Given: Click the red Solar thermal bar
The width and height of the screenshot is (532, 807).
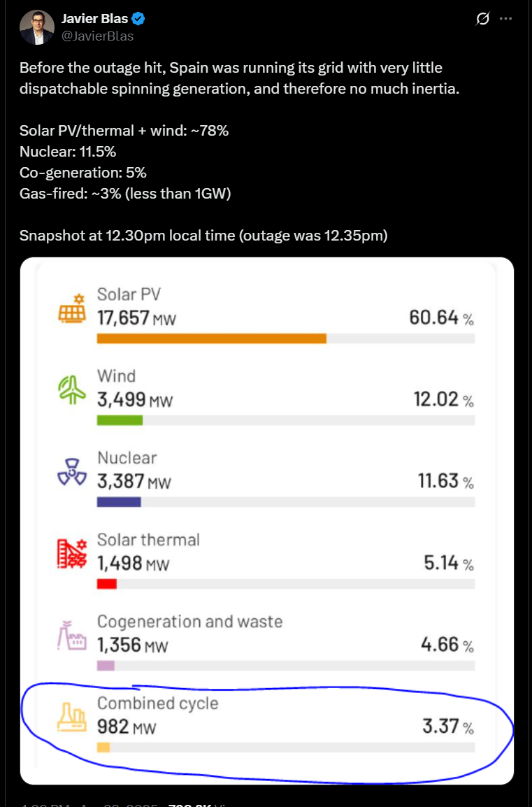Looking at the screenshot, I should pyautogui.click(x=106, y=584).
